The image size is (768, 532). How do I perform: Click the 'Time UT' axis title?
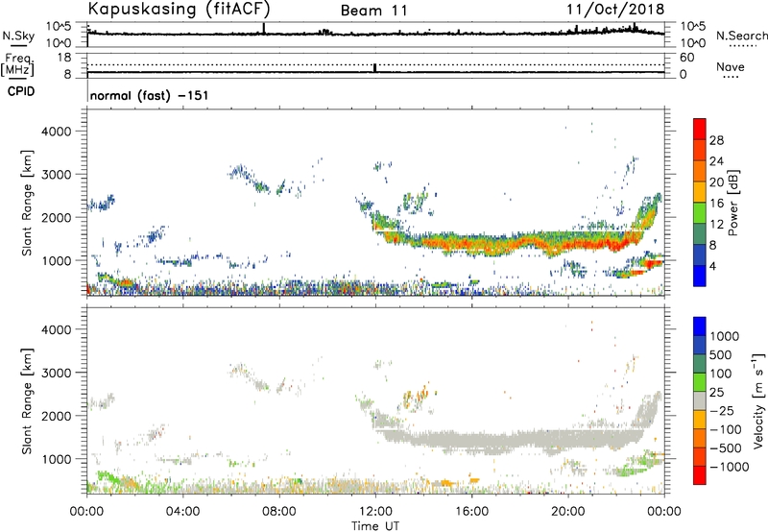(x=375, y=526)
